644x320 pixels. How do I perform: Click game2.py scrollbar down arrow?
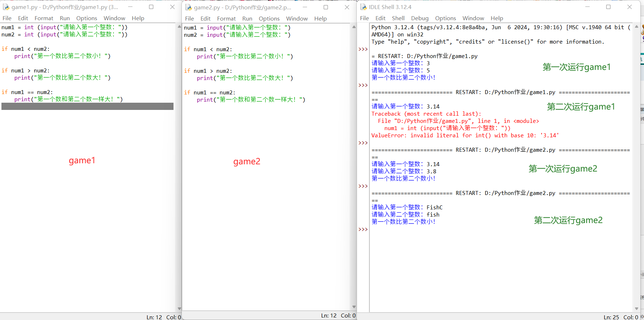(x=354, y=307)
